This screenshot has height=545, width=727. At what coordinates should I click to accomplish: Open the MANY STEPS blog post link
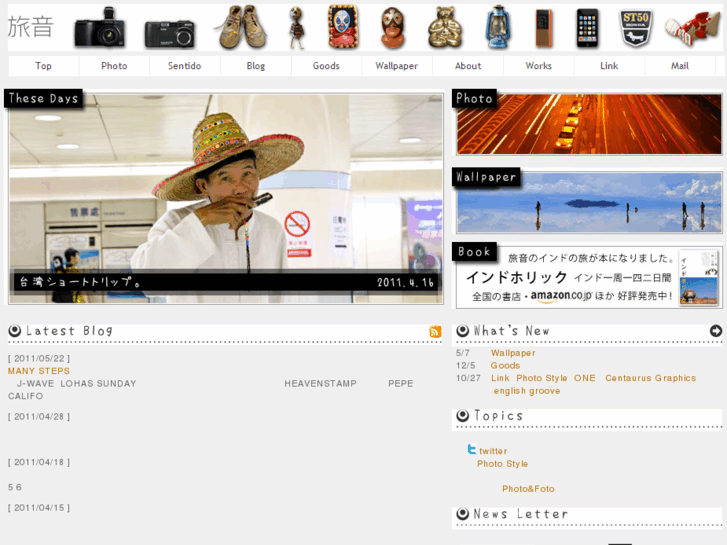pyautogui.click(x=38, y=371)
